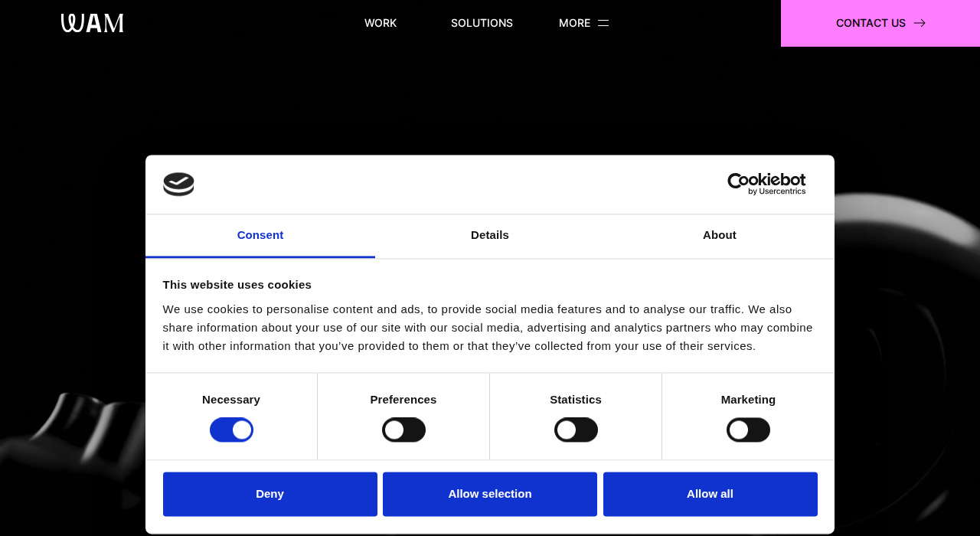This screenshot has width=980, height=536.
Task: Enable the Marketing cookies switch
Action: click(748, 430)
